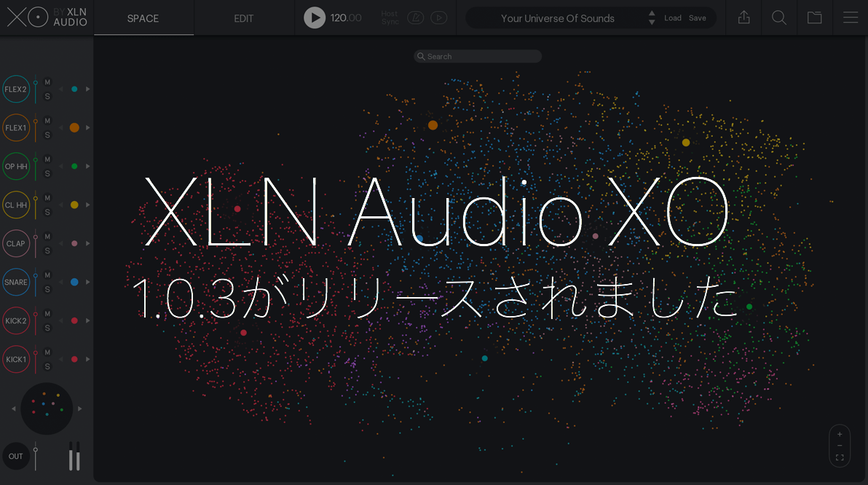Image resolution: width=868 pixels, height=485 pixels.
Task: Click the fullscreen fit icon in zoom controls
Action: [x=840, y=457]
